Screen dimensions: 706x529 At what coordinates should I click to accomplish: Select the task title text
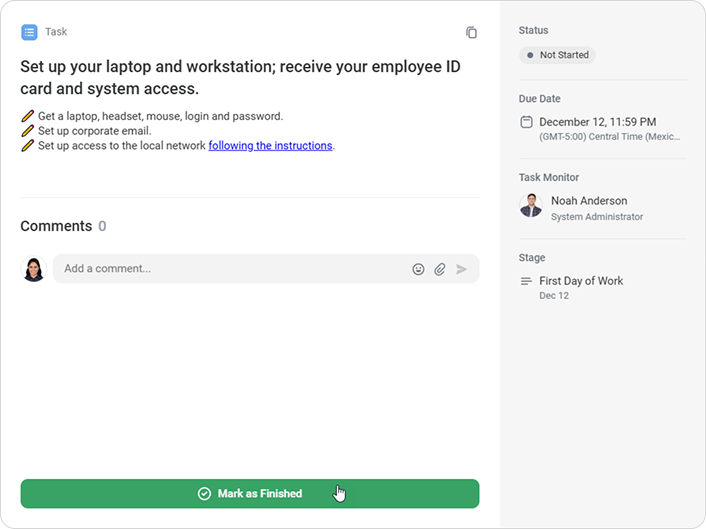240,77
